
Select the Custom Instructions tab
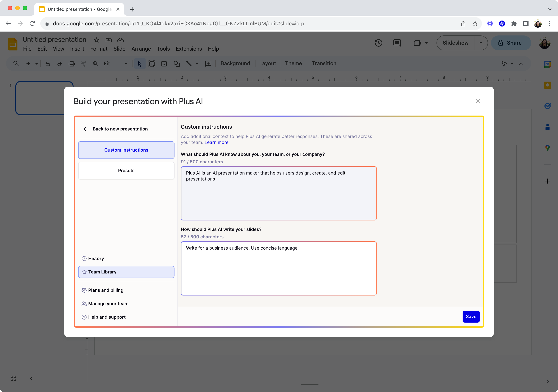(x=126, y=150)
